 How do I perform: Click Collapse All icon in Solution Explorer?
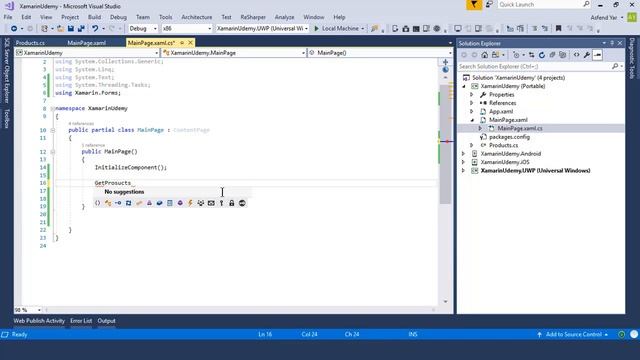552,55
